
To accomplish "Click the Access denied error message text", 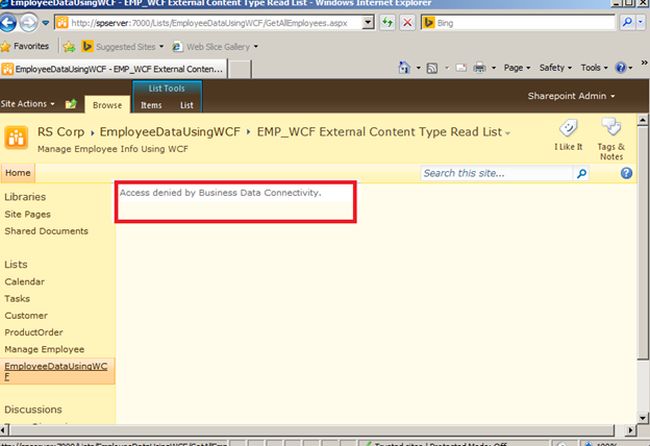I will pyautogui.click(x=221, y=193).
